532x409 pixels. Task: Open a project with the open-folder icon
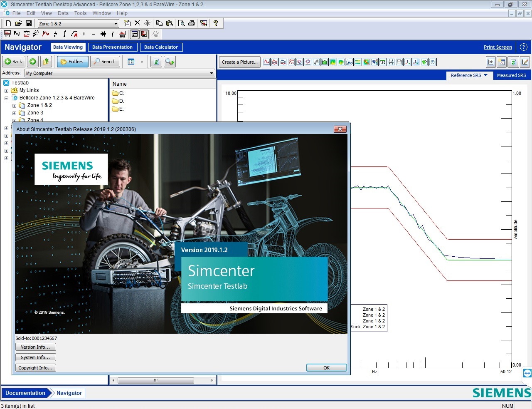(18, 24)
